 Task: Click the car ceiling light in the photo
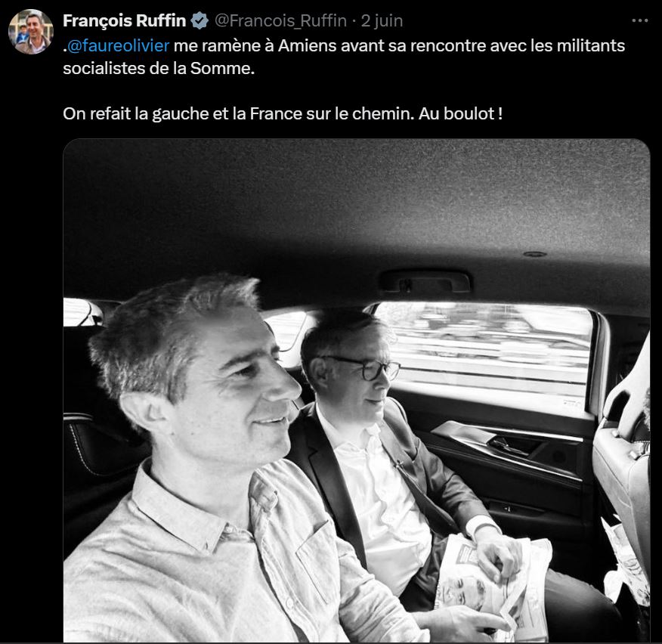point(534,254)
